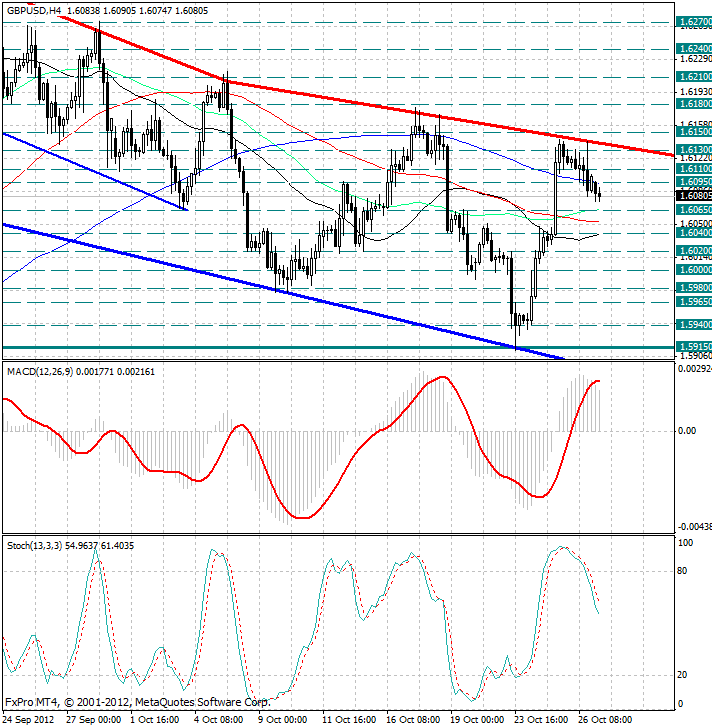Select the 1.6020 price level label
Viewport: 712px width, 727px height.
click(694, 251)
